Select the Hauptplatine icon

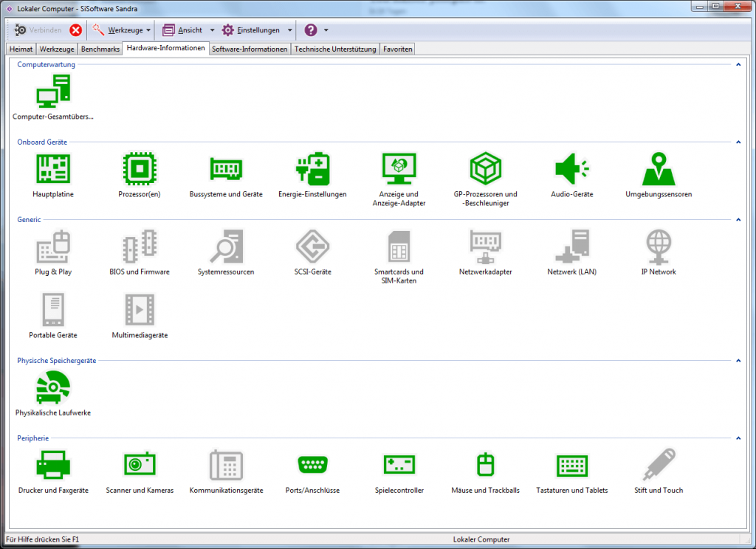tap(52, 170)
